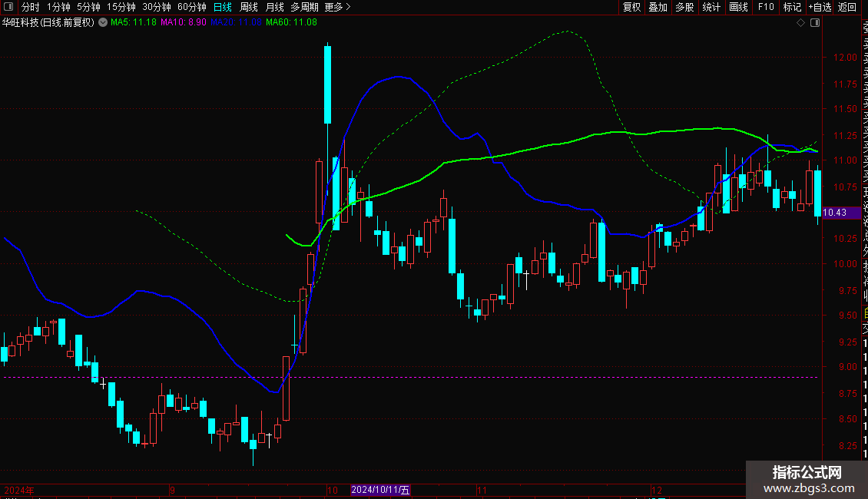868x499 pixels.
Task: Select the 5分钟 period
Action: click(x=88, y=7)
